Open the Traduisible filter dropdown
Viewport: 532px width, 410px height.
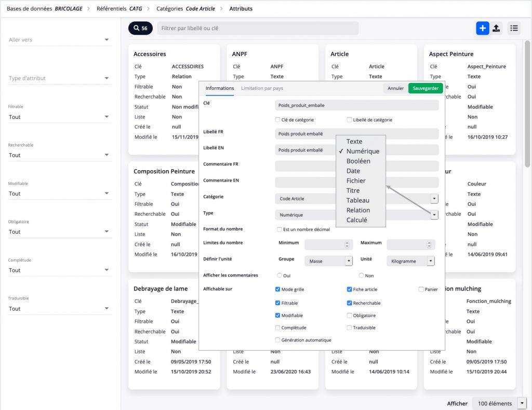coord(60,309)
